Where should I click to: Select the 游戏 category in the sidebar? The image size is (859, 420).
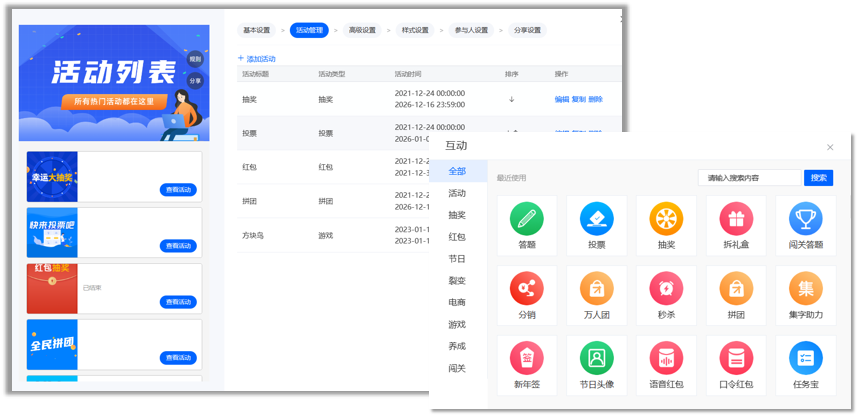[x=457, y=324]
